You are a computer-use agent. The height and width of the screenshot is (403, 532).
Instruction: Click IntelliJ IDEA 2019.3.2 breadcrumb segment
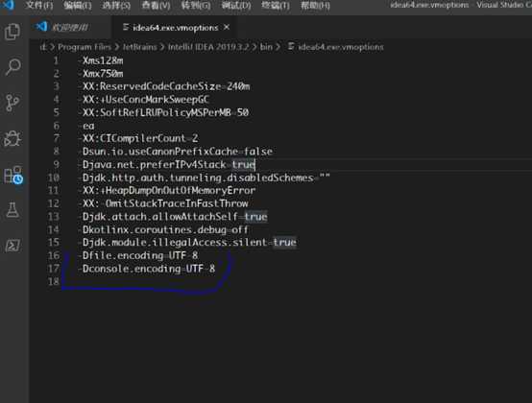point(208,47)
